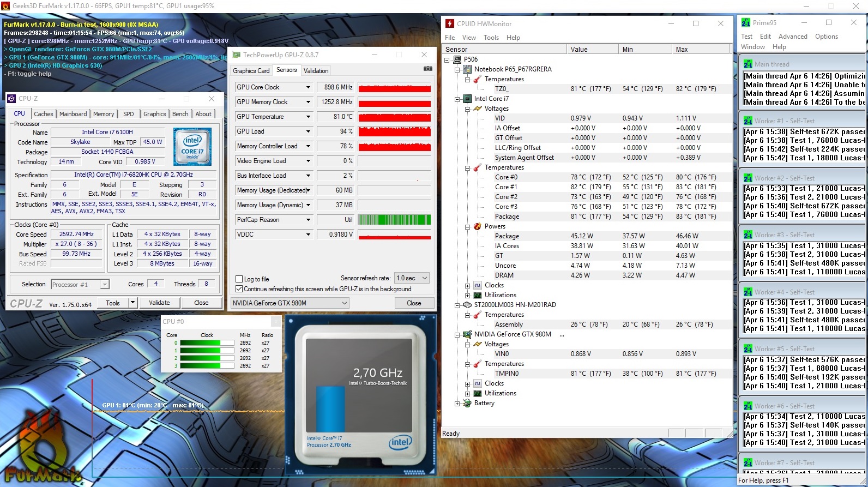The width and height of the screenshot is (868, 487).
Task: Click the GPU Core Clock red sensor graph
Action: tap(394, 87)
